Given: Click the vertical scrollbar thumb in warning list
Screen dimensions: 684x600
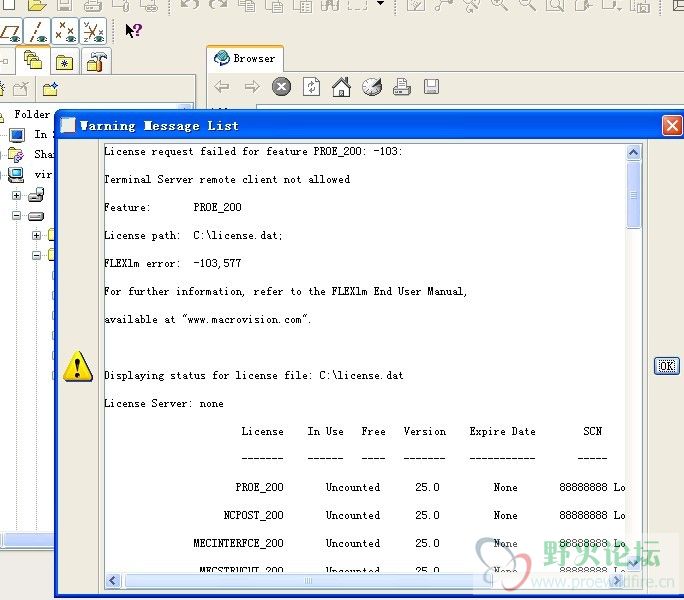Looking at the screenshot, I should click(x=633, y=195).
